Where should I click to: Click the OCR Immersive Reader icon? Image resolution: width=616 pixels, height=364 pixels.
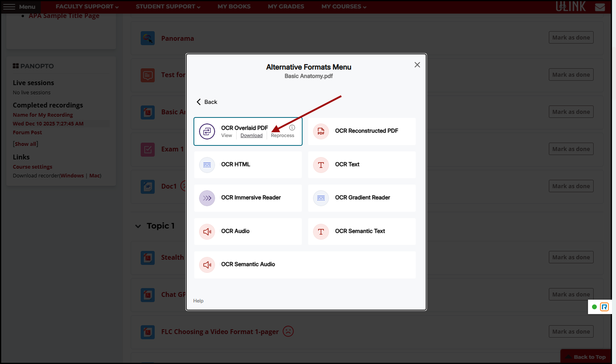[207, 198]
